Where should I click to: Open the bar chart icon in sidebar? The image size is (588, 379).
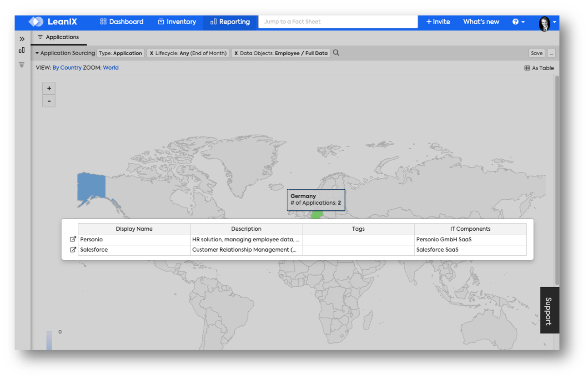point(22,51)
